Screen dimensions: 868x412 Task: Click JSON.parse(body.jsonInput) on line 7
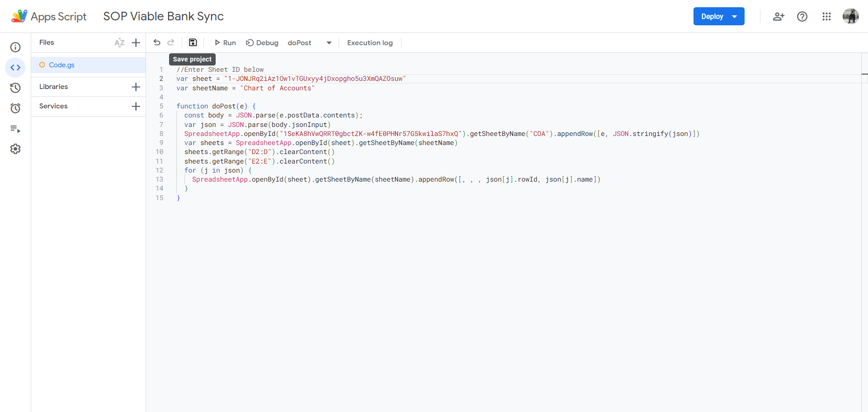coord(279,125)
